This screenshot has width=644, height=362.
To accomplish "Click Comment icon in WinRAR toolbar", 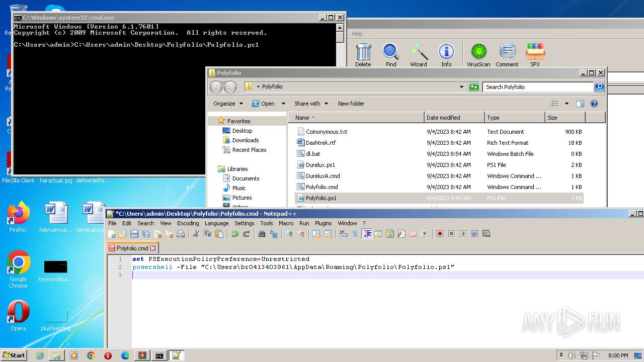I will (507, 55).
